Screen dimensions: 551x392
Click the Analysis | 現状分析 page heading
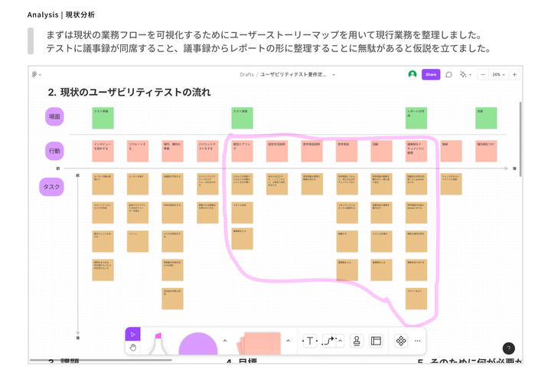(61, 15)
